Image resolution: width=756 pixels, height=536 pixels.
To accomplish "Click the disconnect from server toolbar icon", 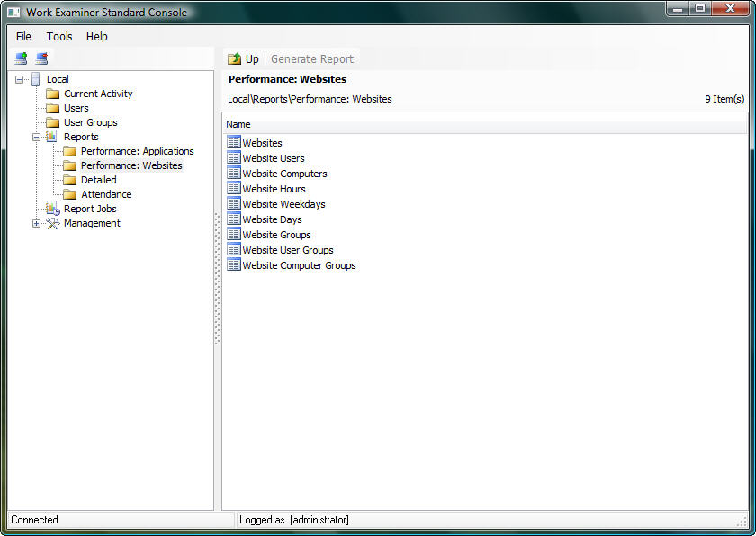I will 41,58.
